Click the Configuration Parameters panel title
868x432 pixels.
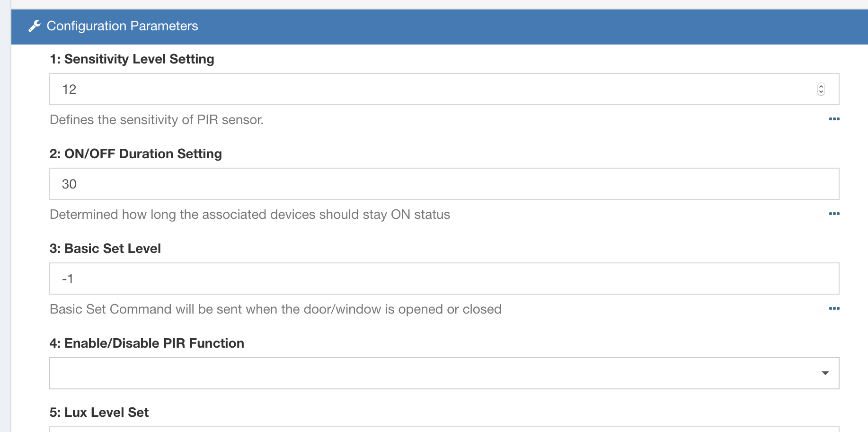coord(122,26)
